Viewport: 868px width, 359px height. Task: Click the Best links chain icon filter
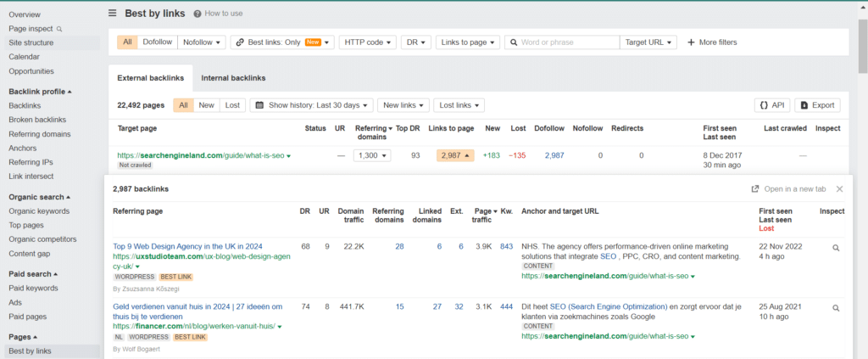click(240, 42)
